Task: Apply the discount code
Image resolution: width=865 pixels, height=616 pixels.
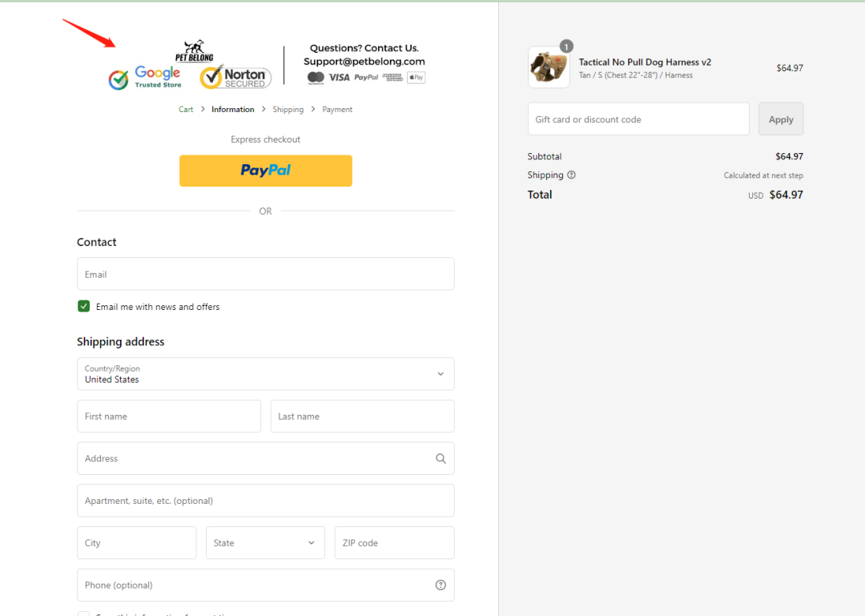Action: coord(780,119)
